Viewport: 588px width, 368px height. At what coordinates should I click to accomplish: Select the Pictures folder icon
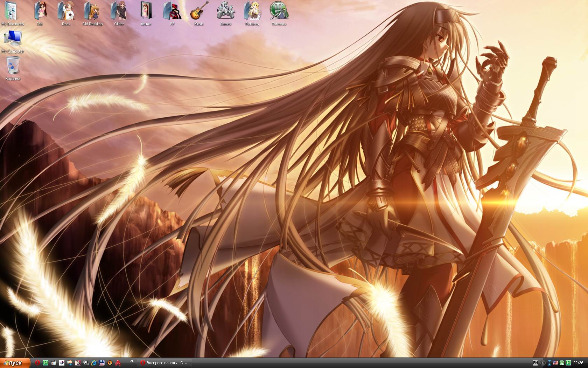252,13
